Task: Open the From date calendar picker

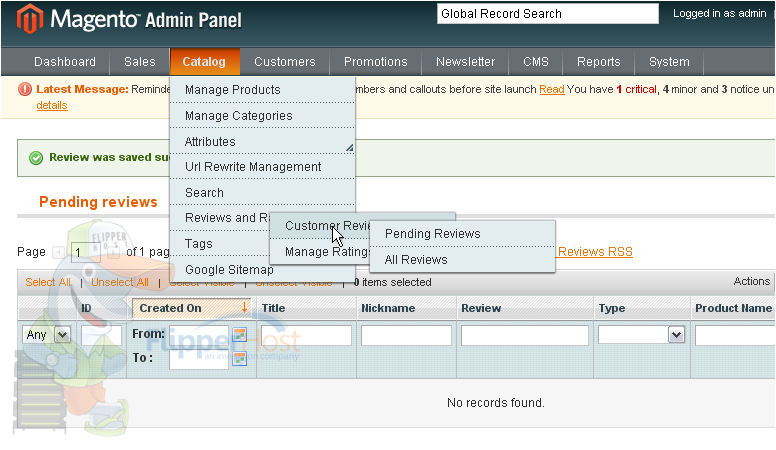Action: click(240, 335)
